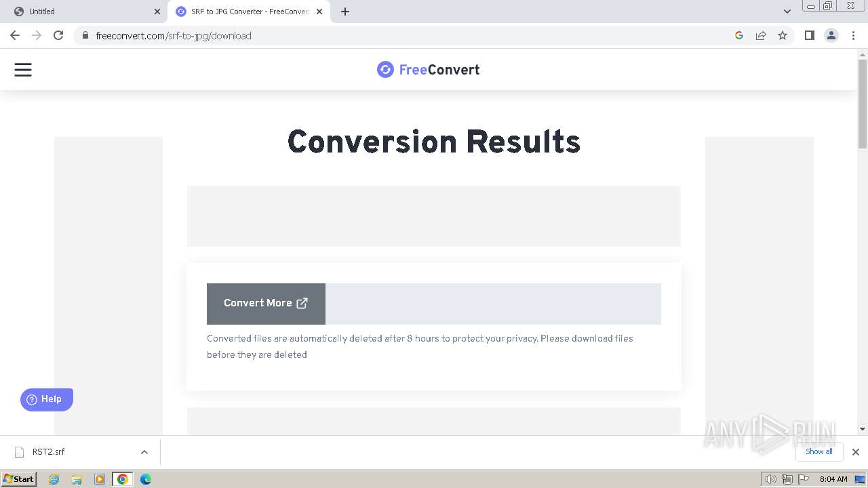Toggle browser side panel
Image resolution: width=868 pixels, height=488 pixels.
(x=809, y=35)
